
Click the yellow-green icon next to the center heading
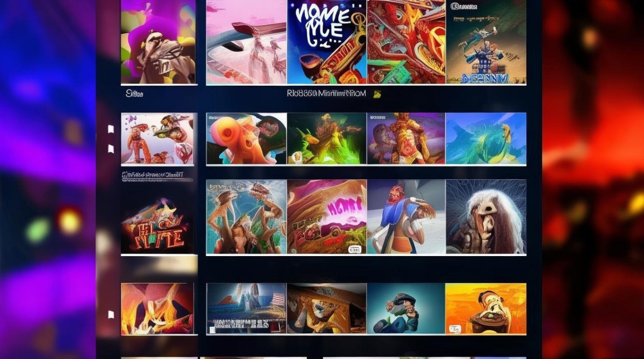(x=378, y=94)
